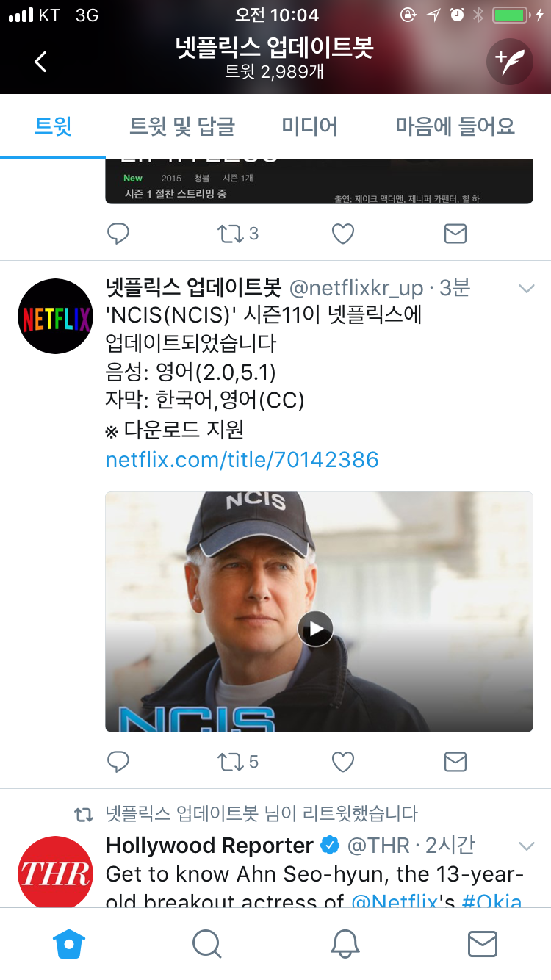551x980 pixels.
Task: Expand options chevron on NCIS tweet
Action: [527, 289]
